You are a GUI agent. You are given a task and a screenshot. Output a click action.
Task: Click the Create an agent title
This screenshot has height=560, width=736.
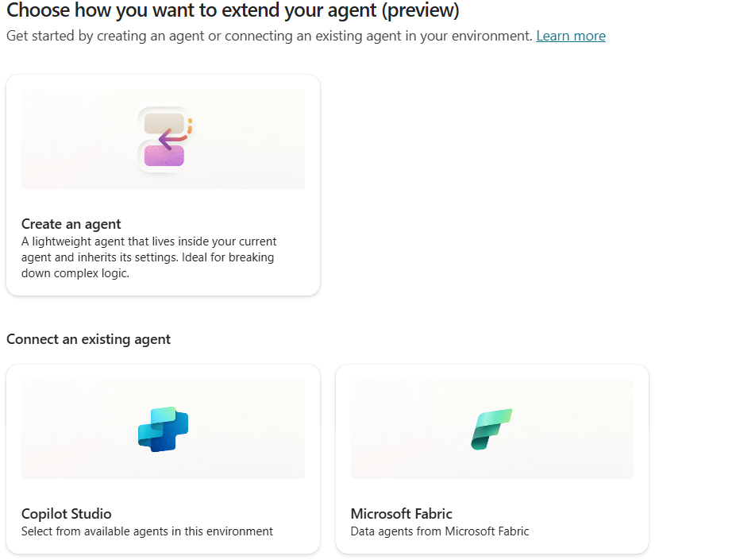(x=71, y=224)
